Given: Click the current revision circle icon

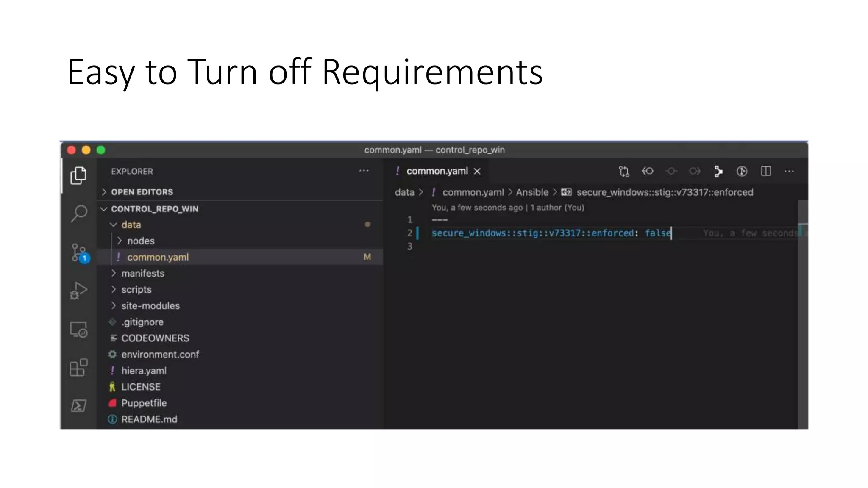Looking at the screenshot, I should click(x=671, y=171).
